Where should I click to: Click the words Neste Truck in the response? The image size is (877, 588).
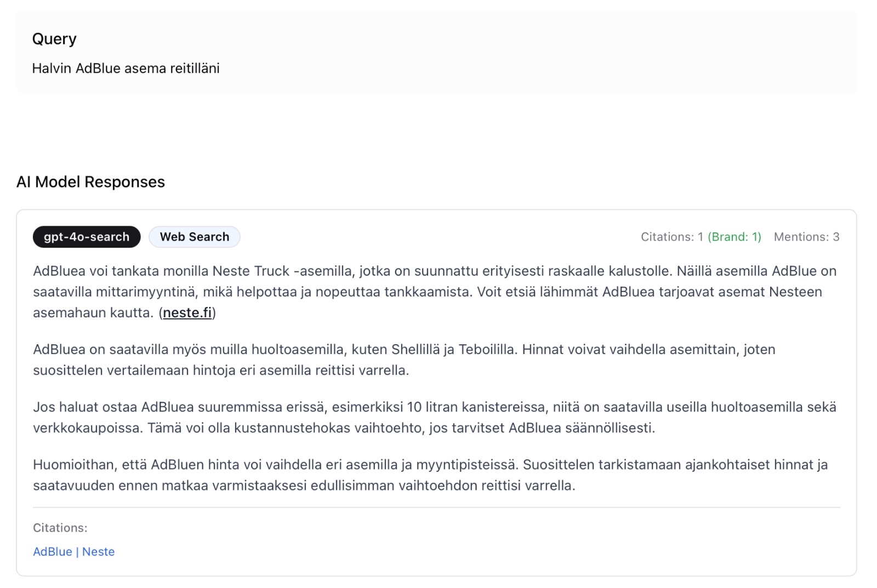pos(250,271)
